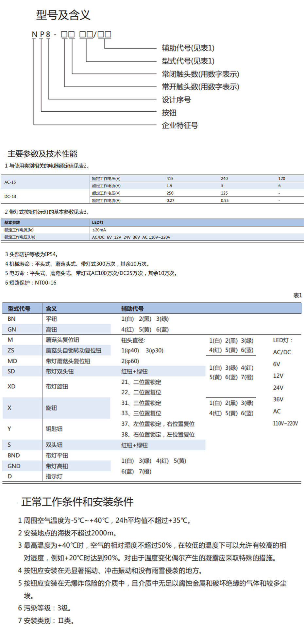Select the label "辅助代号(见表1)" in the diagram
304x644 pixels.
(188, 48)
